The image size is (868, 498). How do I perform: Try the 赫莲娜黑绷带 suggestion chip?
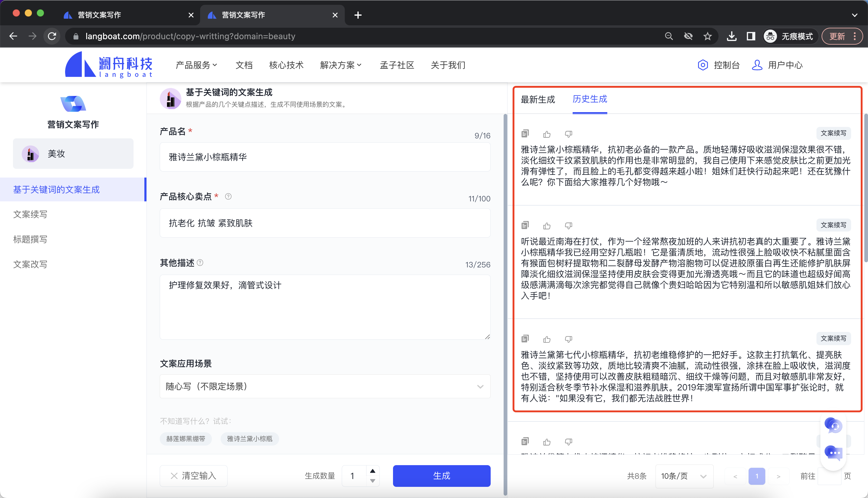click(x=186, y=439)
